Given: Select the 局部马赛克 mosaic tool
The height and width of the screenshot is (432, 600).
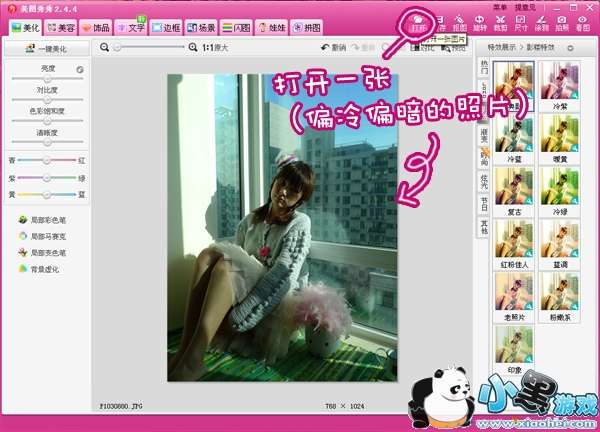Looking at the screenshot, I should tap(42, 236).
